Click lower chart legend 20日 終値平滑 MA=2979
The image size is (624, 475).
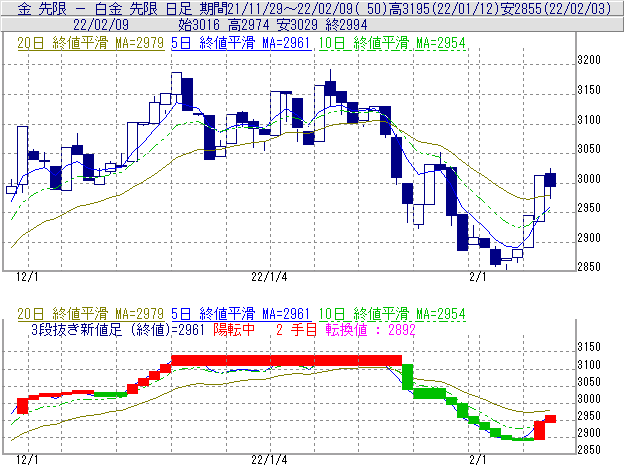pos(91,314)
